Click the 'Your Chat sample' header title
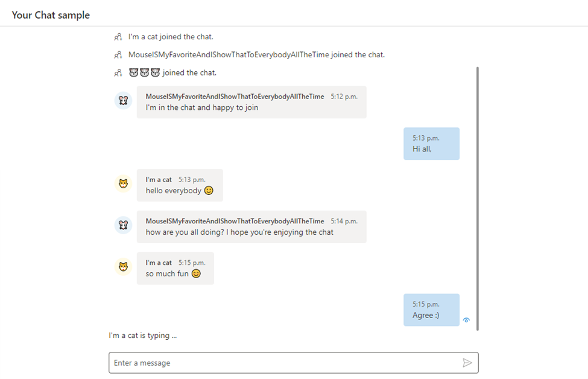Viewport: 588px width, 379px height. 51,15
